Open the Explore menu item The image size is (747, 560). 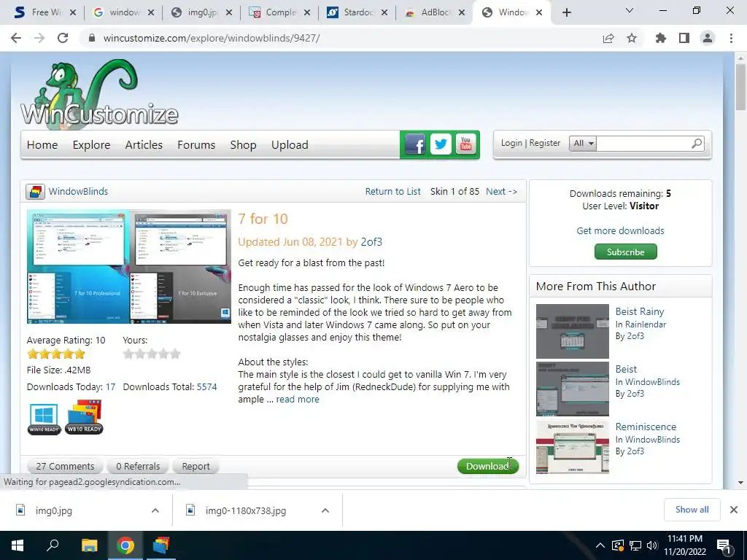click(x=91, y=145)
